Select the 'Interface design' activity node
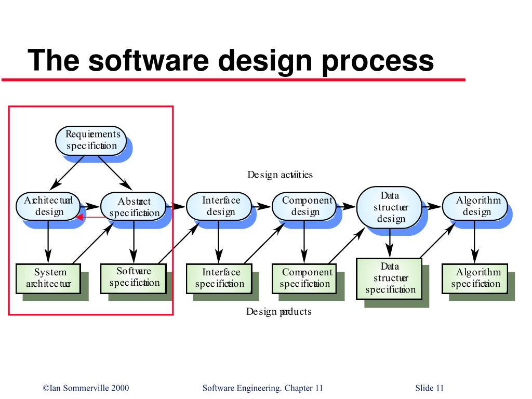Screen dimensions: 532x399 219,206
